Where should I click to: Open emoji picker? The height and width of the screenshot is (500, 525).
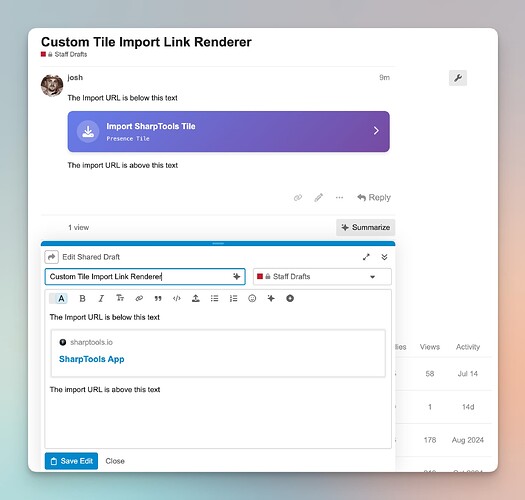click(252, 298)
